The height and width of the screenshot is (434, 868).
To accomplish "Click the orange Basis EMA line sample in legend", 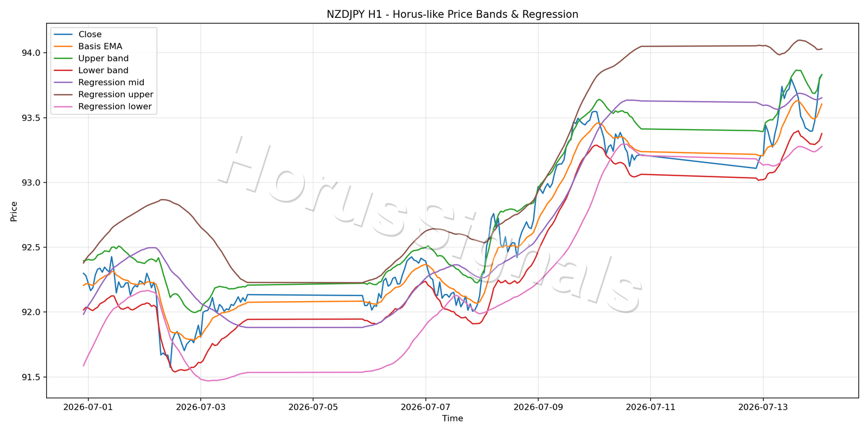I will coord(63,47).
